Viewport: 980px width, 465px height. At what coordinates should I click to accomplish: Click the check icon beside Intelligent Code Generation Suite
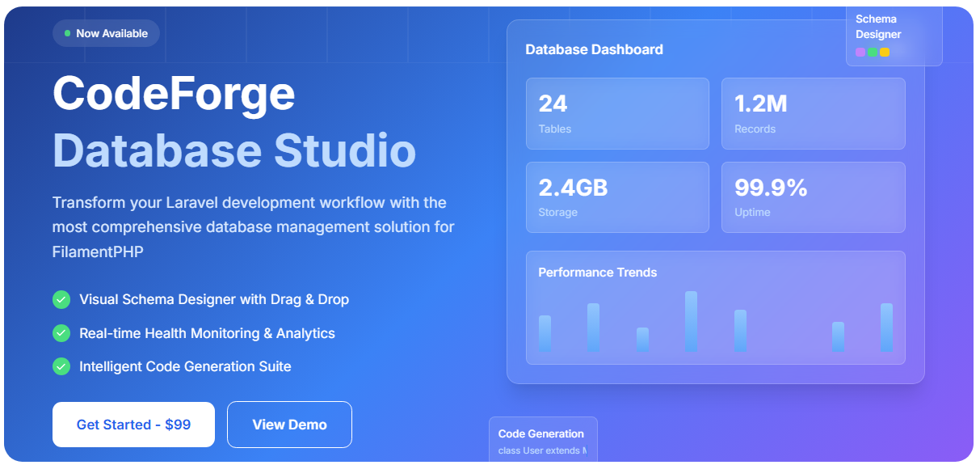pos(61,366)
